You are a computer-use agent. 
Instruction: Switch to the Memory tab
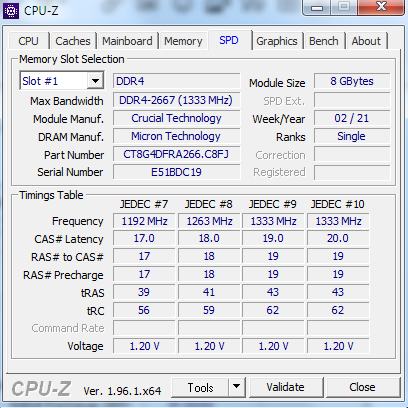coord(183,41)
